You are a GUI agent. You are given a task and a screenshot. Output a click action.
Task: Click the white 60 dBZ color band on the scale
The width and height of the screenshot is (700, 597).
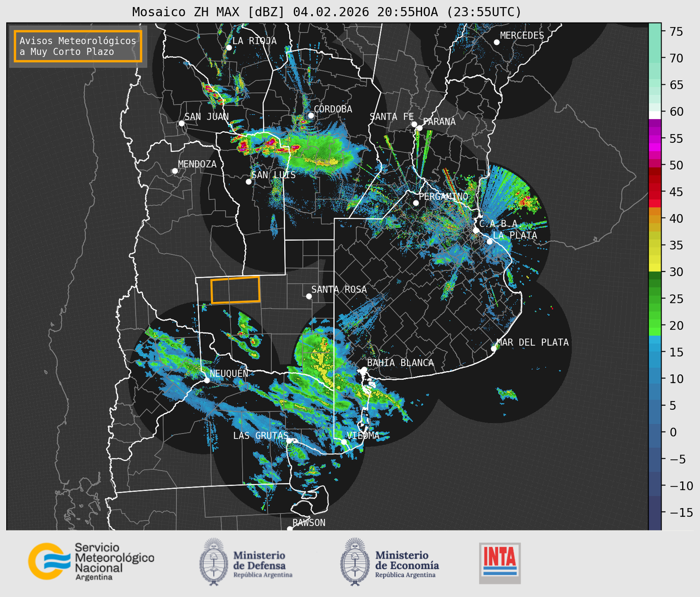[655, 115]
